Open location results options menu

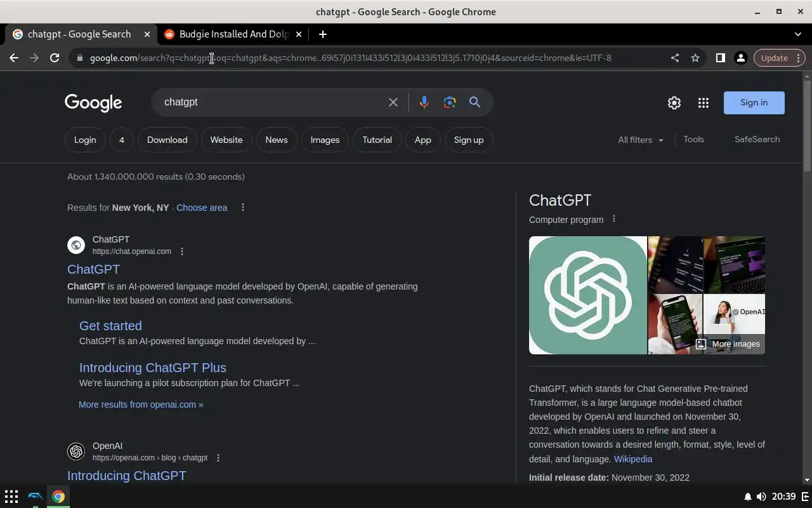point(242,208)
